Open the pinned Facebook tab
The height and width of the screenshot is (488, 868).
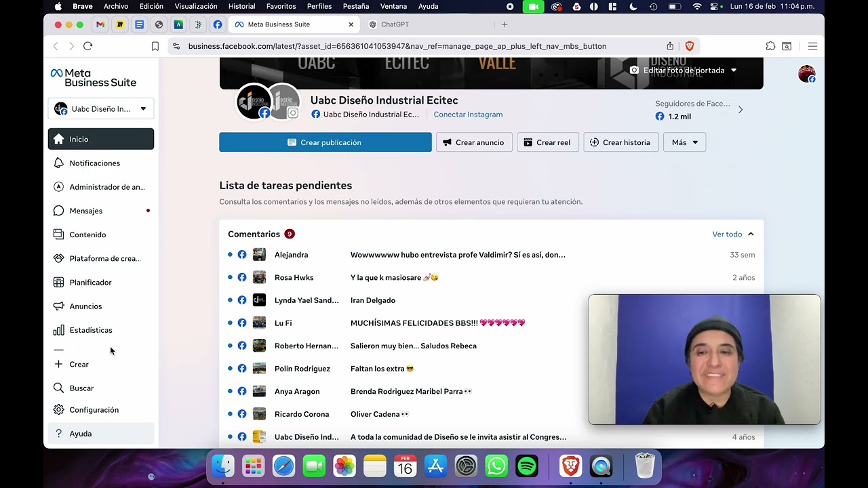(x=218, y=24)
